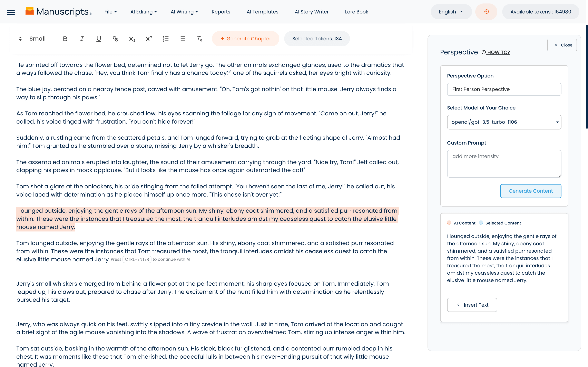This screenshot has width=588, height=367.
Task: Open the history icon button
Action: pyautogui.click(x=486, y=12)
